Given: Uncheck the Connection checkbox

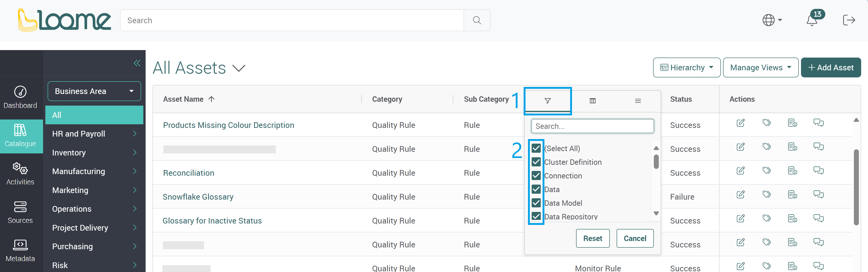Looking at the screenshot, I should coord(536,176).
